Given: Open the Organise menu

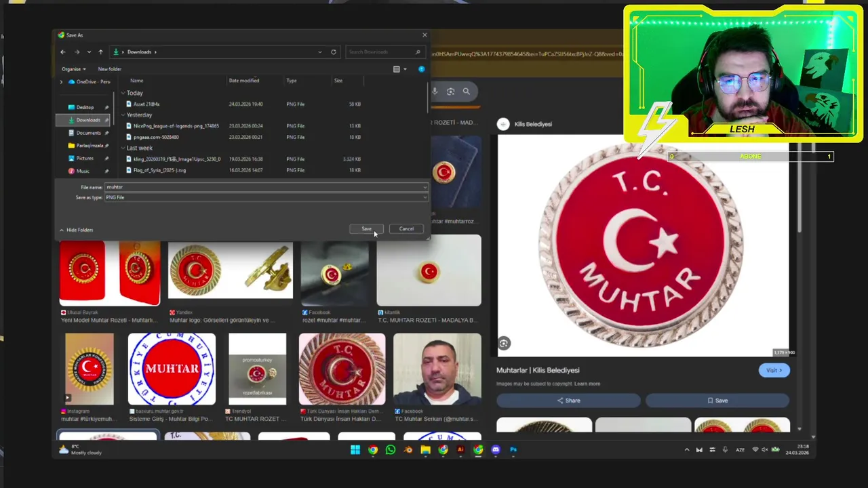Looking at the screenshot, I should [73, 69].
